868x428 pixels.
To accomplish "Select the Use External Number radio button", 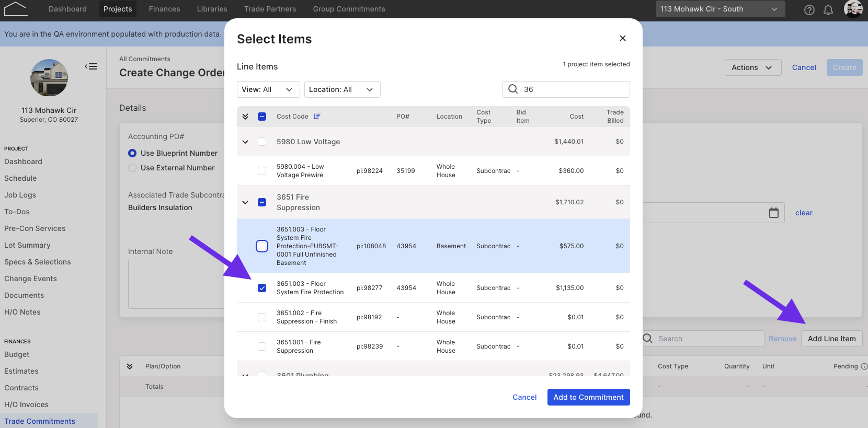I will coord(132,168).
